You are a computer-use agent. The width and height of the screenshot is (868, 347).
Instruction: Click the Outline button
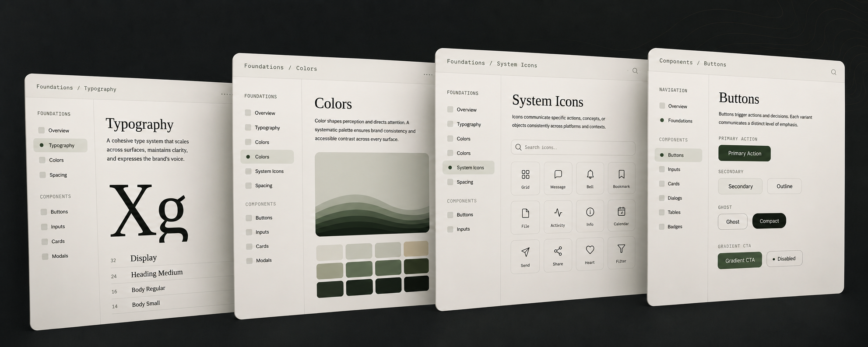[x=784, y=186]
